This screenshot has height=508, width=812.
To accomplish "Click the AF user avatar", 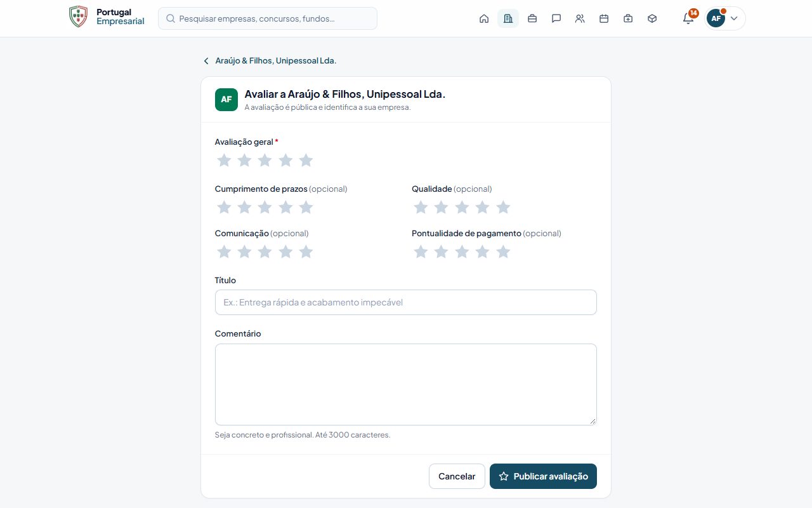I will point(716,18).
